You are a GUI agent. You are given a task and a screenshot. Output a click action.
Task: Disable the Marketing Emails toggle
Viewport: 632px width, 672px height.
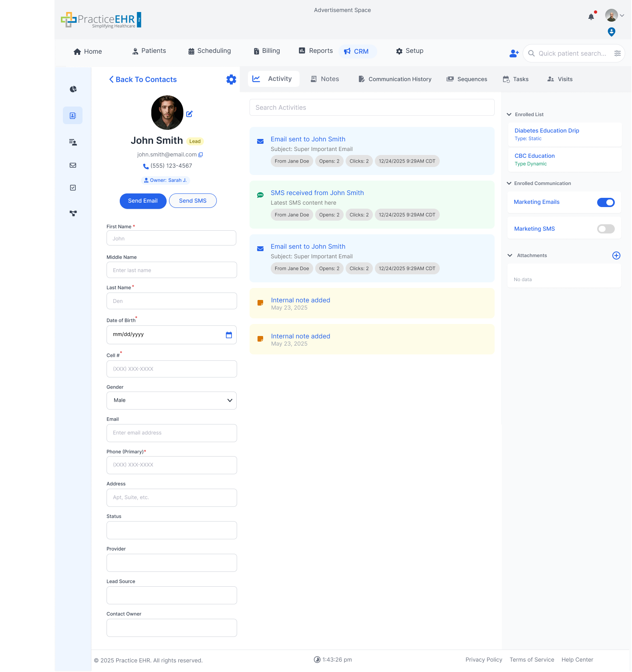606,202
